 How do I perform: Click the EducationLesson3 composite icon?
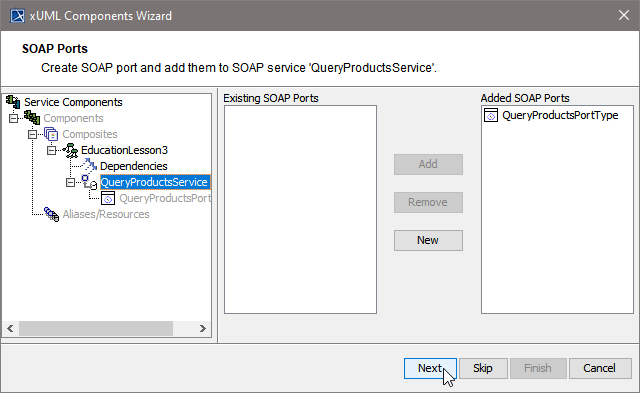pyautogui.click(x=70, y=150)
